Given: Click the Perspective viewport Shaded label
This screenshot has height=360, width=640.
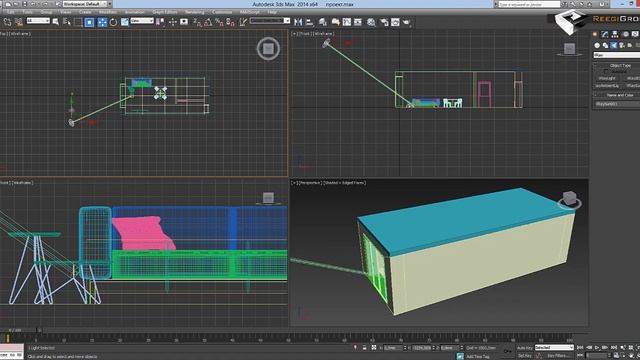Looking at the screenshot, I should (344, 183).
